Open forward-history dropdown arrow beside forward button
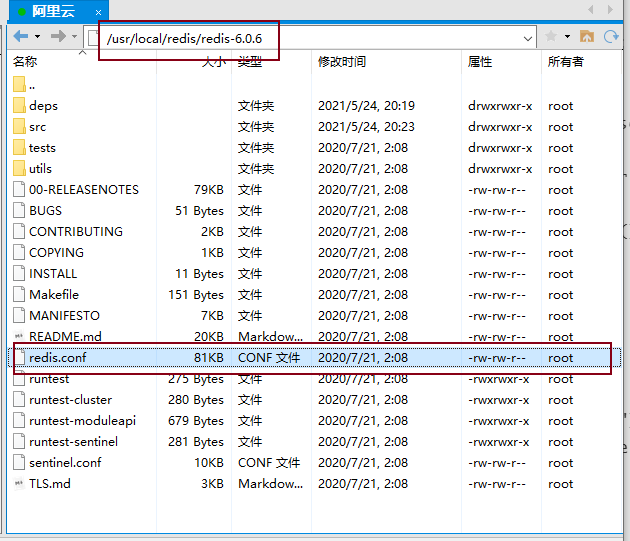Screen dimensions: 630x541 coord(74,37)
